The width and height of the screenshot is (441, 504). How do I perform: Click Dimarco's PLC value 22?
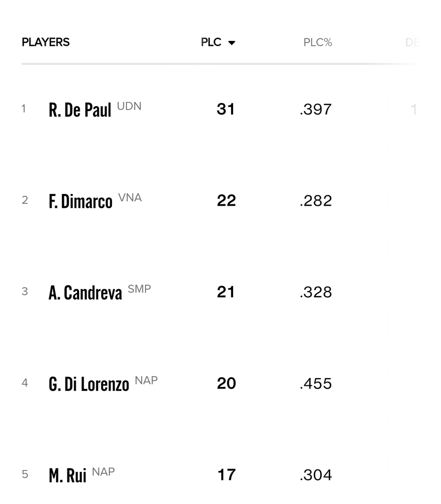click(226, 200)
